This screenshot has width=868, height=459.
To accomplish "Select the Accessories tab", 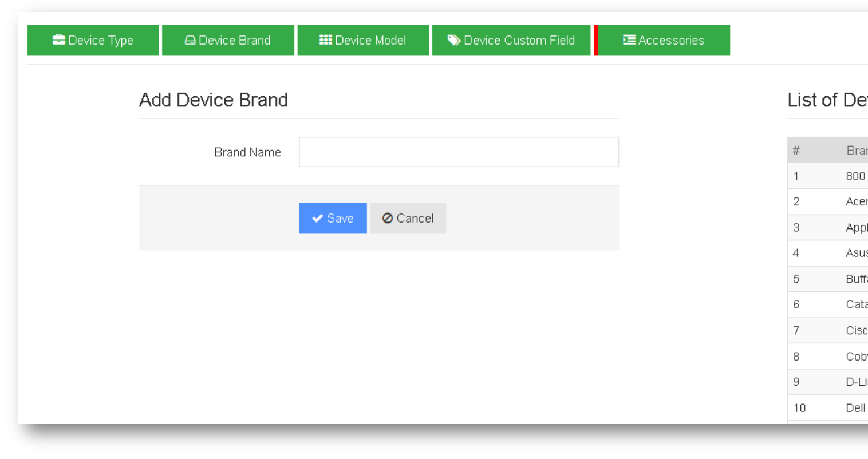I will point(663,40).
